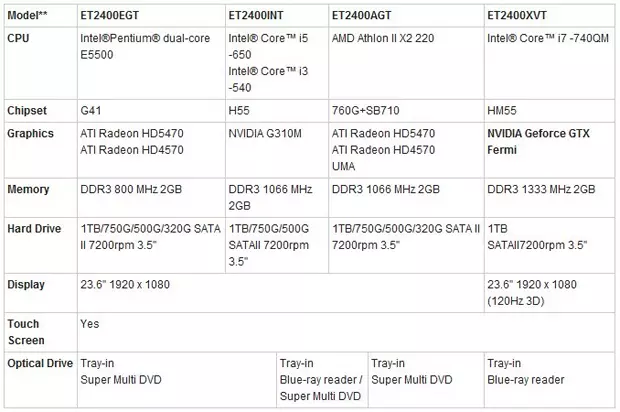Click the Chipset row label
This screenshot has height=412, width=620.
point(26,109)
